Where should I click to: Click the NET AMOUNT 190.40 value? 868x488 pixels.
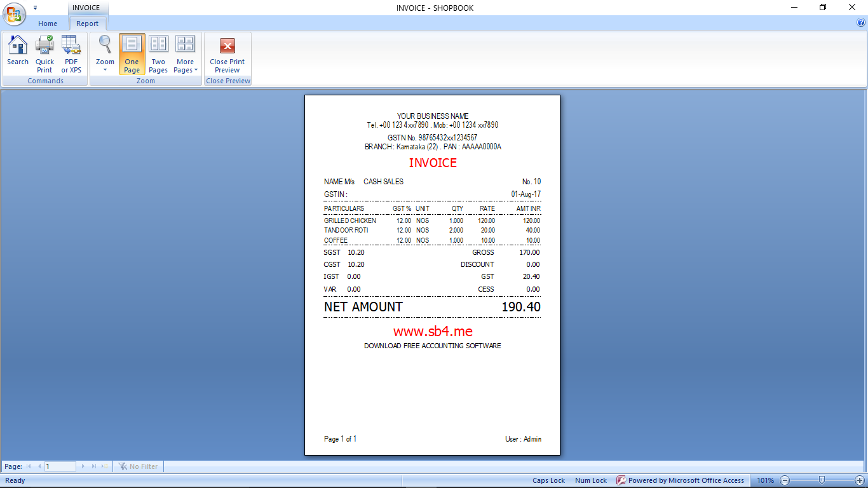click(521, 307)
